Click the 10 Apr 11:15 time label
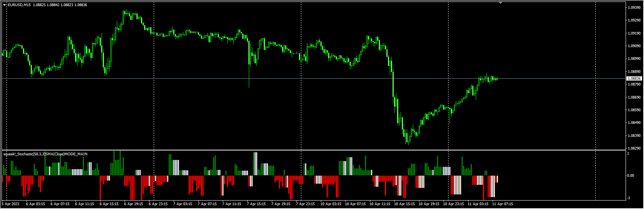The height and width of the screenshot is (209, 644). coord(380,204)
